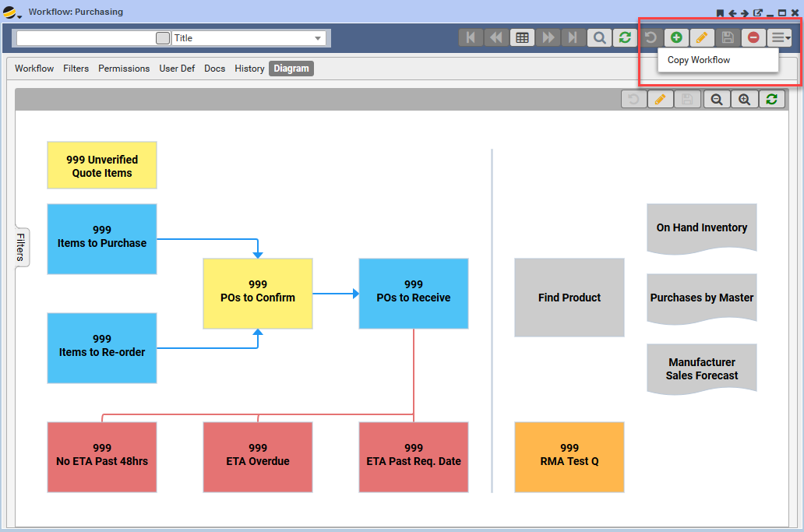Click the main toolbar pencil edit icon
Viewport: 804px width, 532px height.
pos(701,37)
